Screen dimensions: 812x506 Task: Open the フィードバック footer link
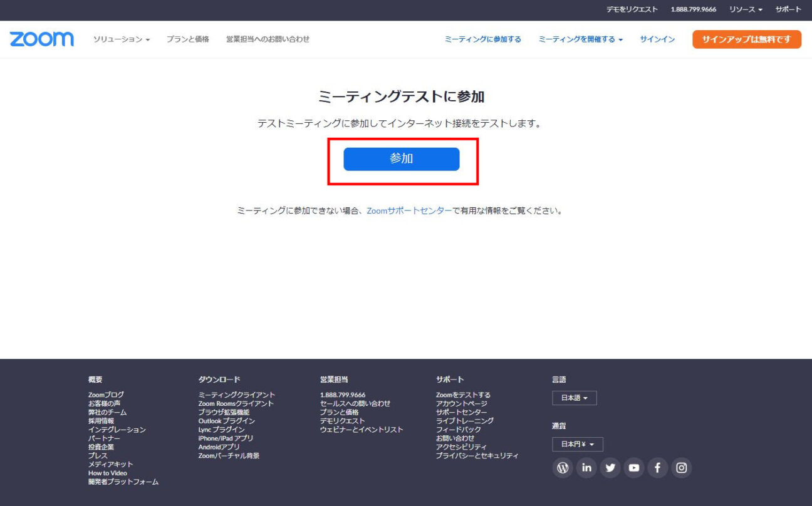459,430
